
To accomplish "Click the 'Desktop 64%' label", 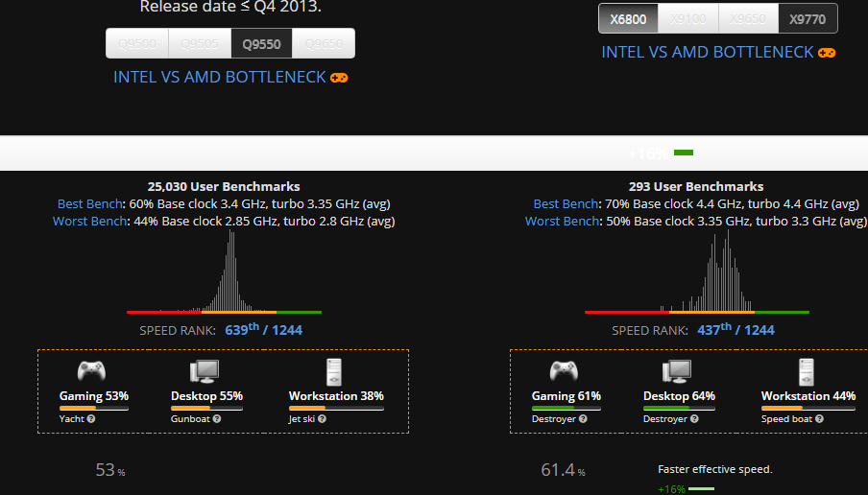I will pos(679,396).
